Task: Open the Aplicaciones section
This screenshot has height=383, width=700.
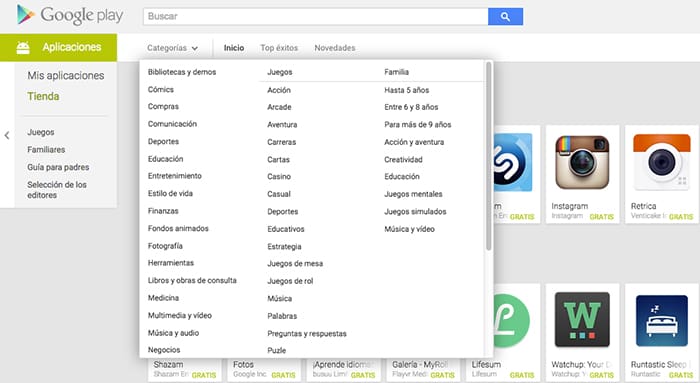Action: pos(58,47)
